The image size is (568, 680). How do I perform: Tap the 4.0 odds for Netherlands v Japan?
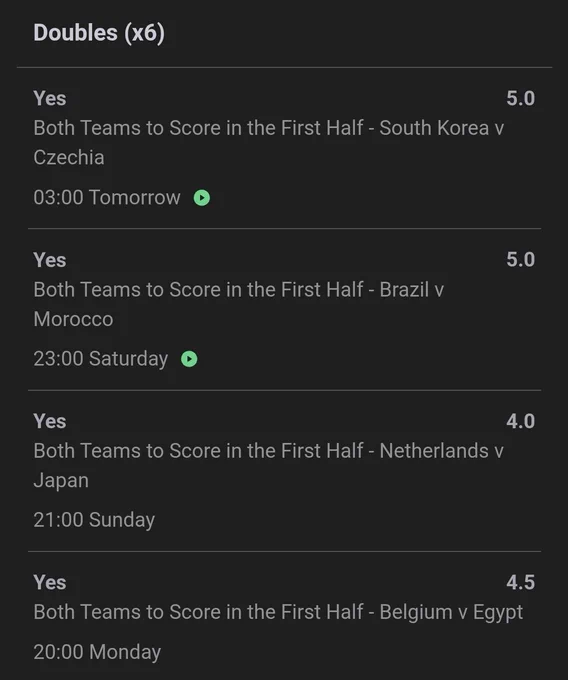point(520,421)
